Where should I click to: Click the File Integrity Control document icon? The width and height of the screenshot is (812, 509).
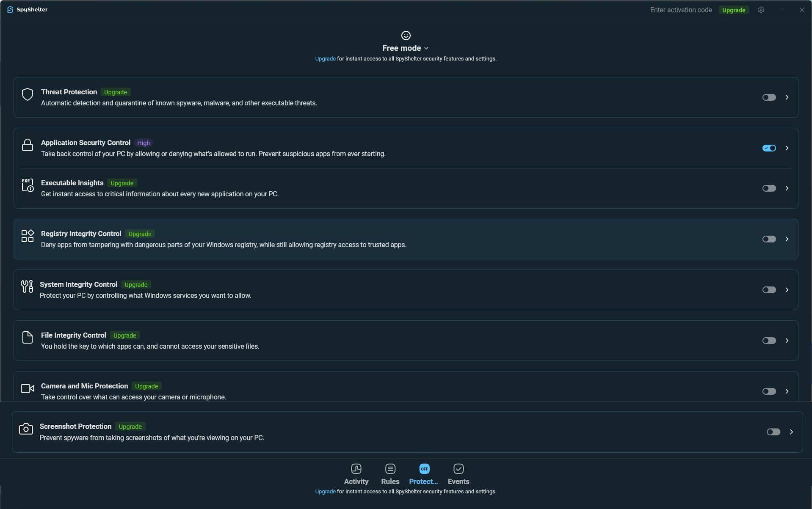pos(28,338)
